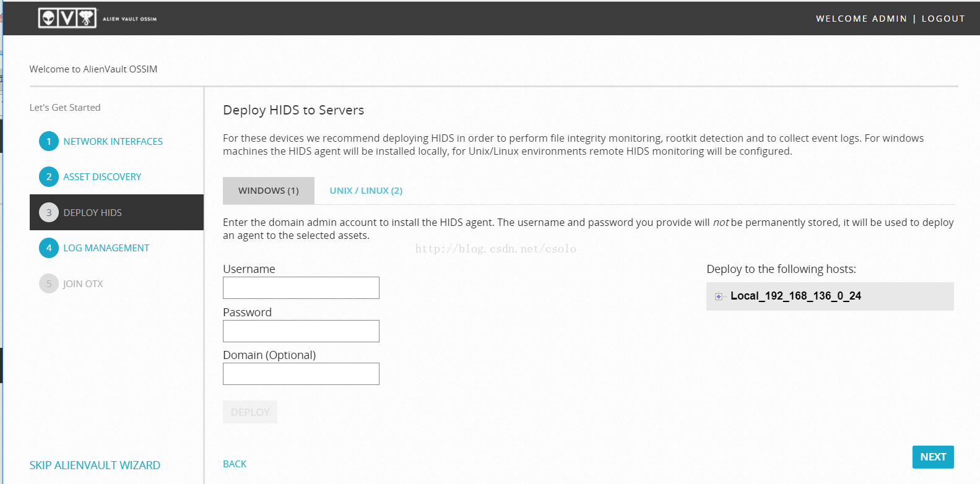Click the 'Welcome to AlienVault OSSIM' title
This screenshot has width=980, height=484.
click(x=93, y=69)
